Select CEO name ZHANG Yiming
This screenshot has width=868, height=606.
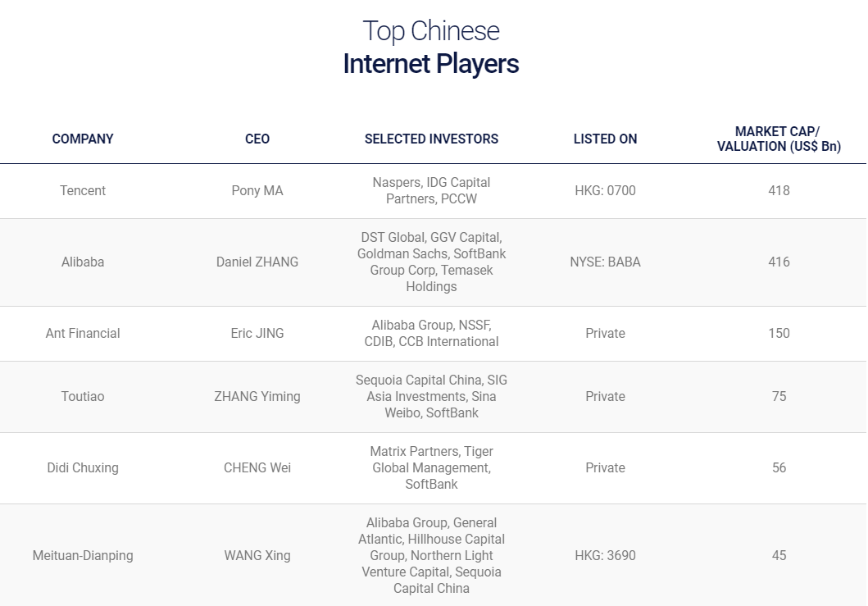tap(257, 397)
